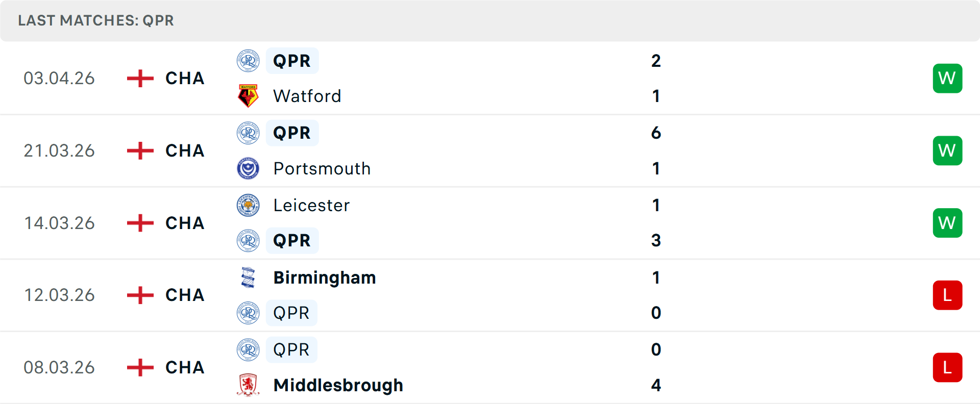Screen dimensions: 980x404
Task: Open the Birmingham team link
Action: point(325,277)
